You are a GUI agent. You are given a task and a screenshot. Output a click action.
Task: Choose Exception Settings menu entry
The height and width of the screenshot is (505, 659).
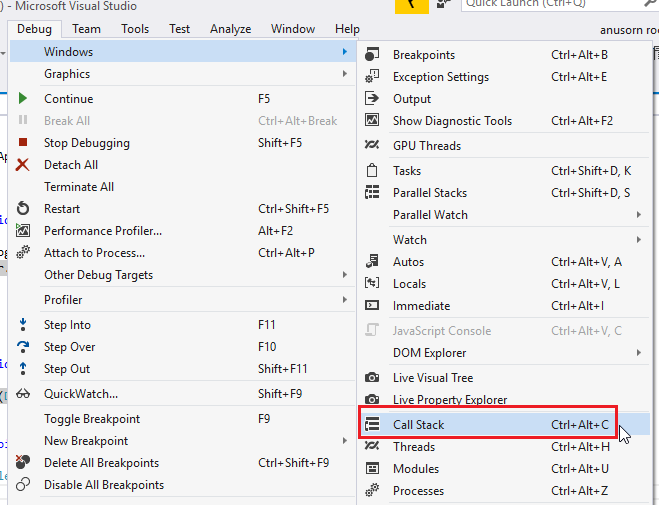pyautogui.click(x=505, y=76)
